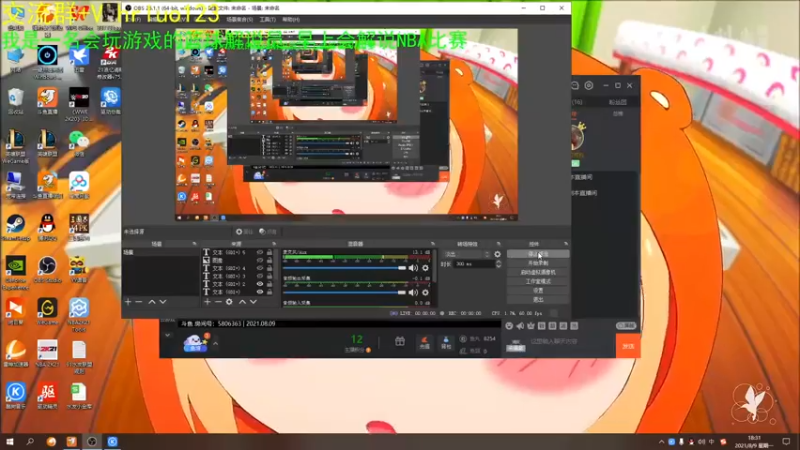
Task: Mute the desktop audio channel speaker icon
Action: pos(413,292)
